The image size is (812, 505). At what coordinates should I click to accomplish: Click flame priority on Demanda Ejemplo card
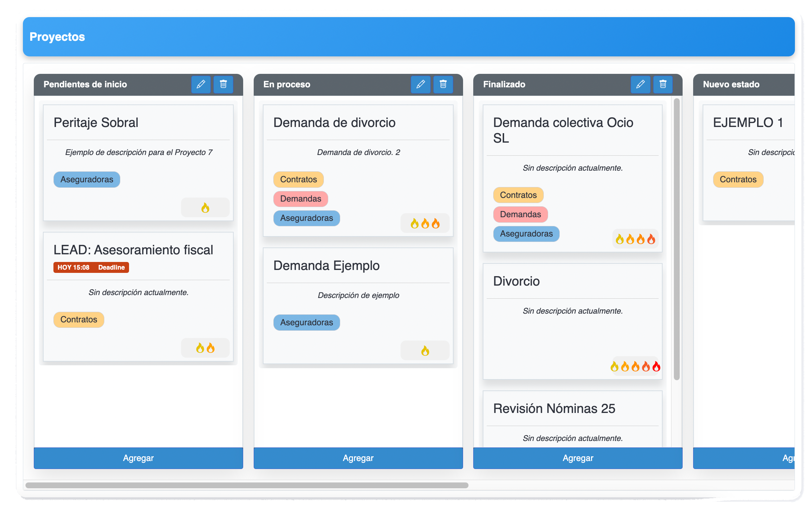coord(425,351)
